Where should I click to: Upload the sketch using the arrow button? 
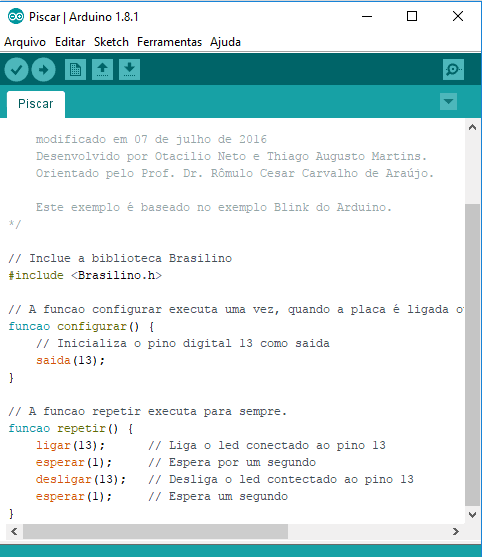point(43,70)
